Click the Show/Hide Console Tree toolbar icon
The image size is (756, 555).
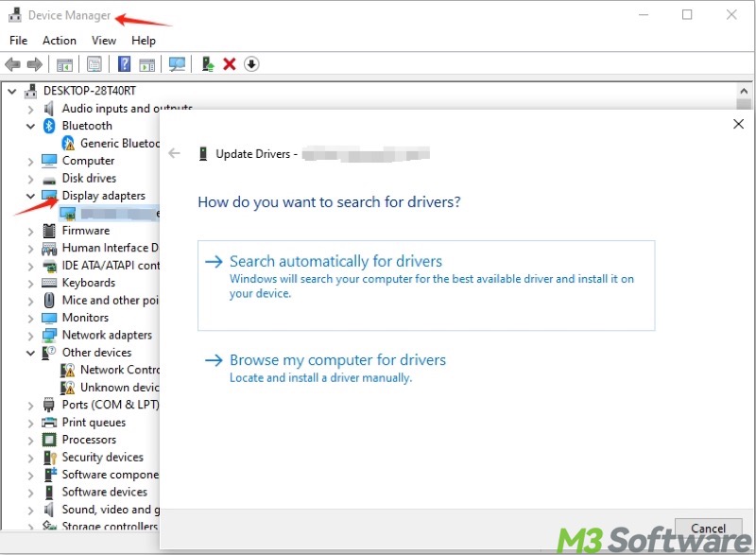coord(64,64)
